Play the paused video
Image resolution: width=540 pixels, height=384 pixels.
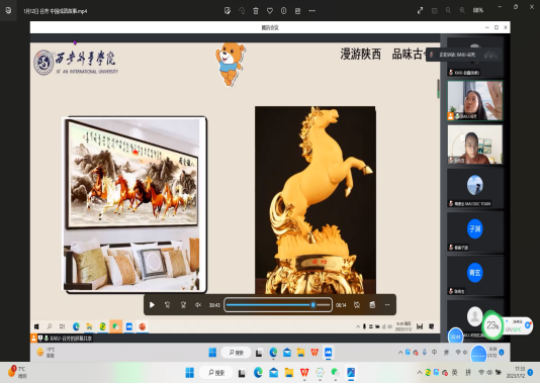[x=152, y=305]
